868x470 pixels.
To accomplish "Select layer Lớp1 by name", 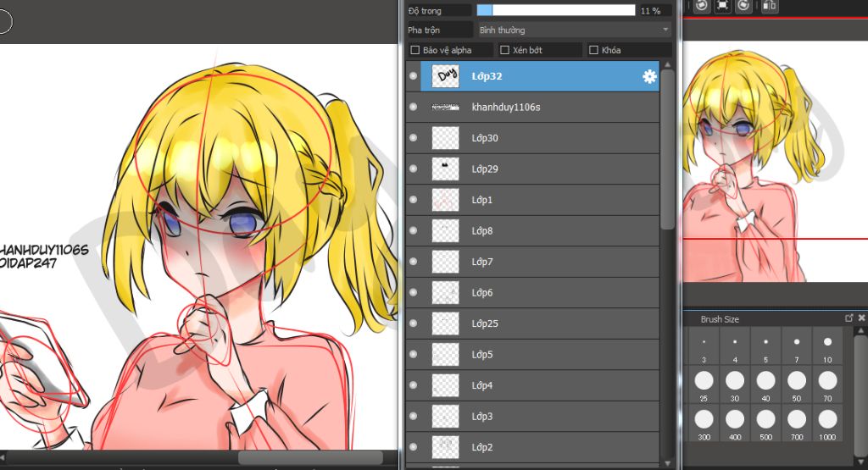I will pos(482,200).
